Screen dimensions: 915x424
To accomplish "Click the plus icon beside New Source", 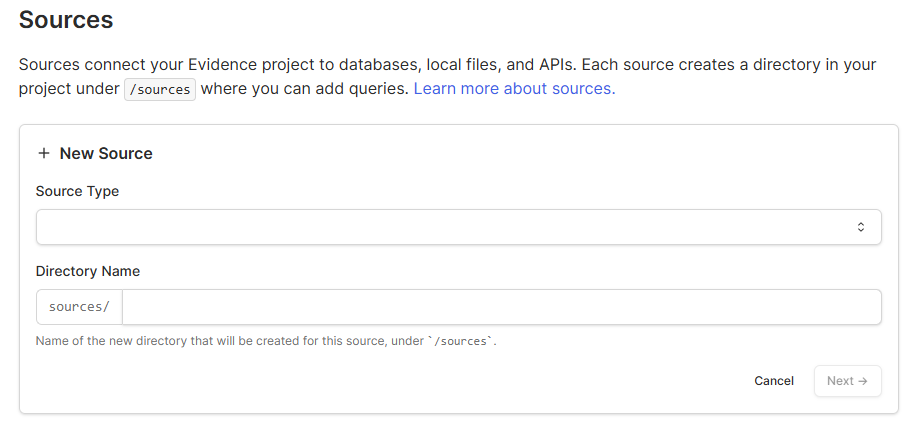I will coord(43,153).
